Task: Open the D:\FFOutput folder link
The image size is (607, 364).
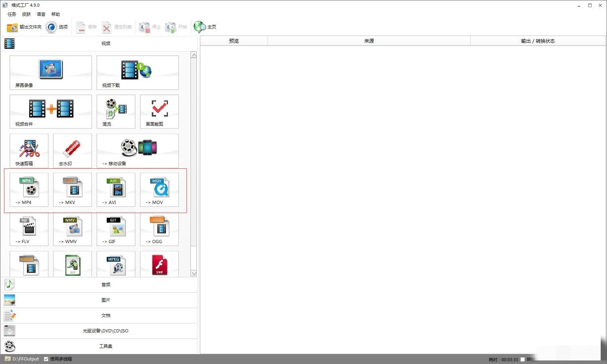Action: coord(25,359)
